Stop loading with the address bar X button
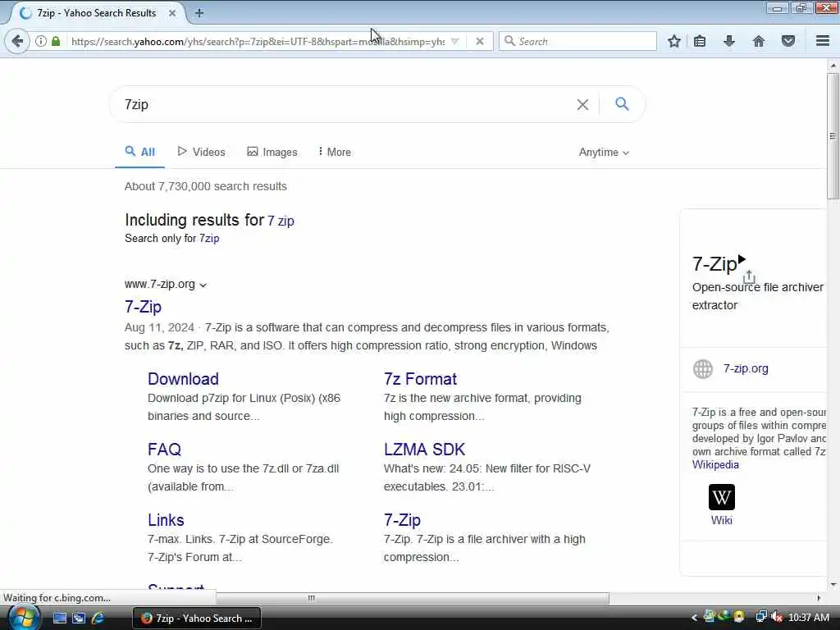 (x=479, y=41)
